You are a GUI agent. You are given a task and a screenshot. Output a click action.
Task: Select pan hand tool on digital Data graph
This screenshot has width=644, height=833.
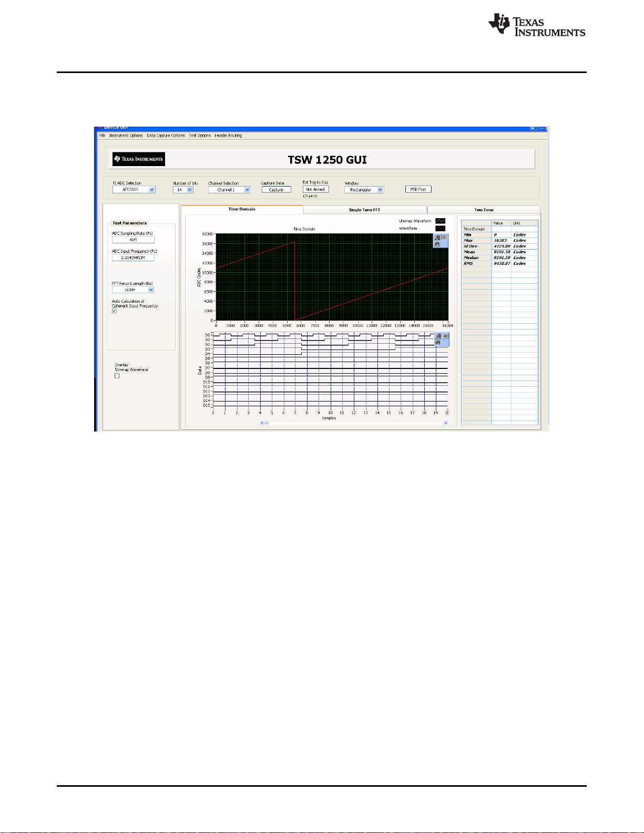pyautogui.click(x=438, y=343)
